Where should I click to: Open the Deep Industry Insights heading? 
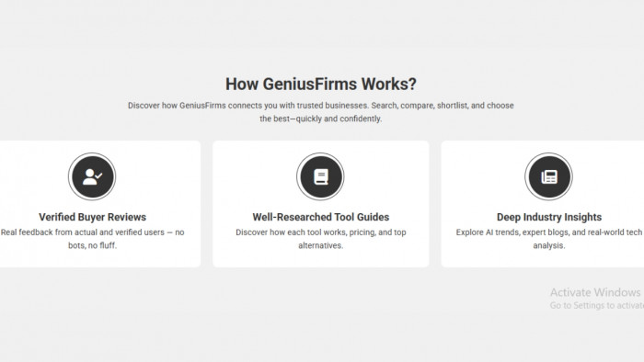549,217
